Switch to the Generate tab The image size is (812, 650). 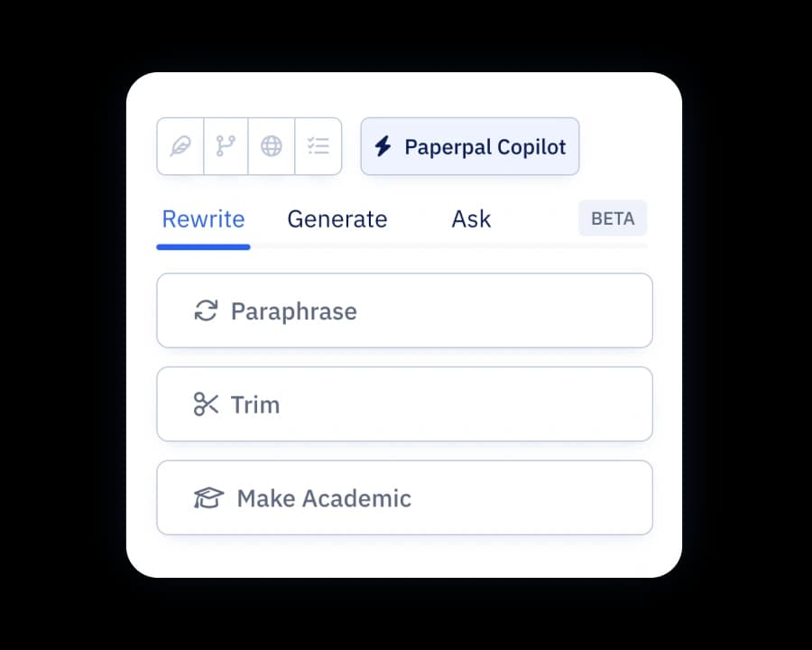pyautogui.click(x=337, y=218)
